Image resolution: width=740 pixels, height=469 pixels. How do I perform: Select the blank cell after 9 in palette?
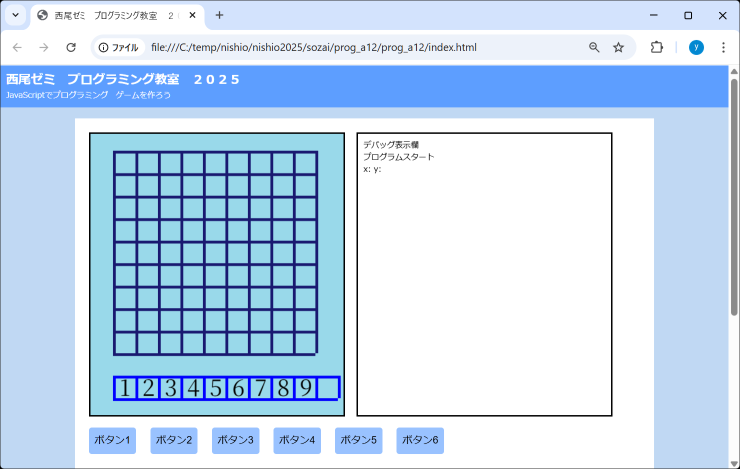pyautogui.click(x=328, y=388)
